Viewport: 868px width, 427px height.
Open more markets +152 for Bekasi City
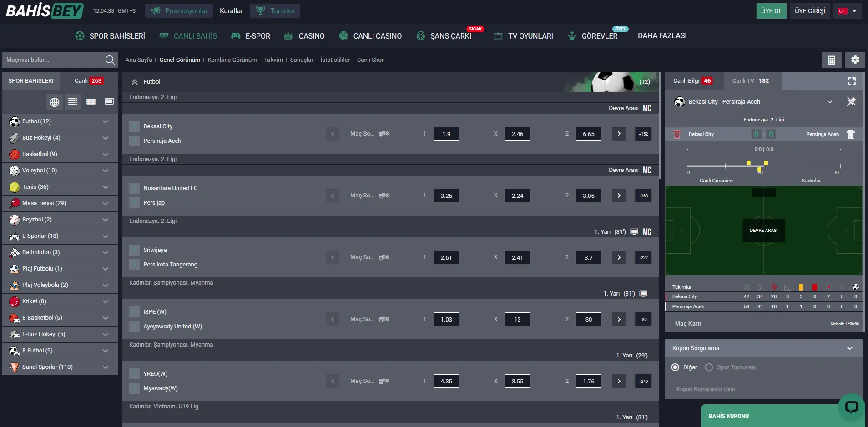click(x=643, y=134)
